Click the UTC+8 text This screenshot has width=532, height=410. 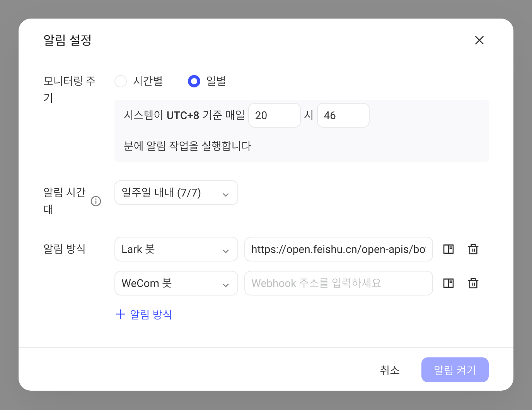[x=183, y=115]
